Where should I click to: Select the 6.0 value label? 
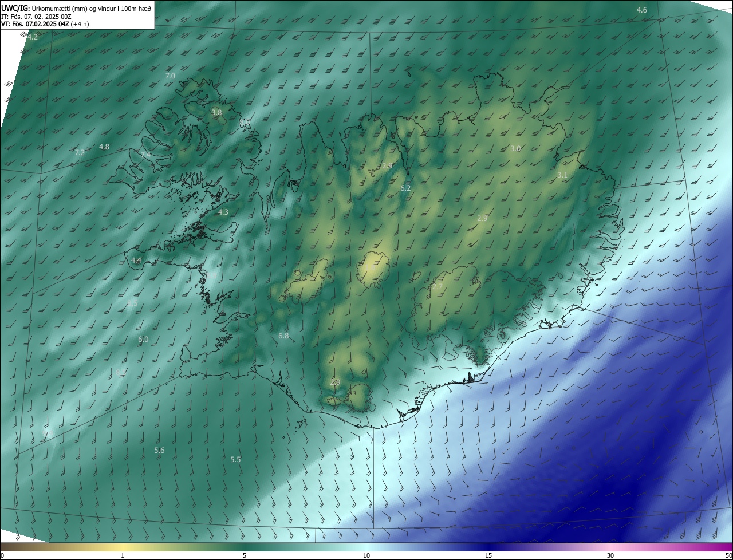click(x=143, y=339)
